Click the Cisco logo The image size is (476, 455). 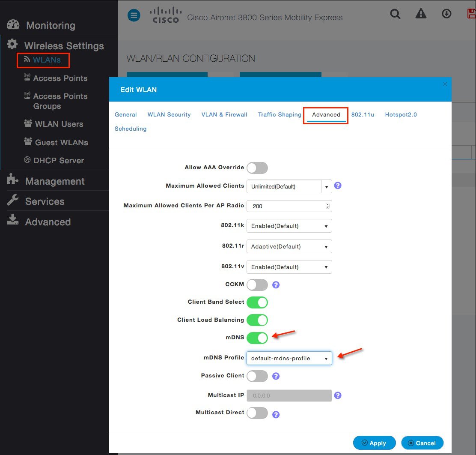pyautogui.click(x=166, y=15)
